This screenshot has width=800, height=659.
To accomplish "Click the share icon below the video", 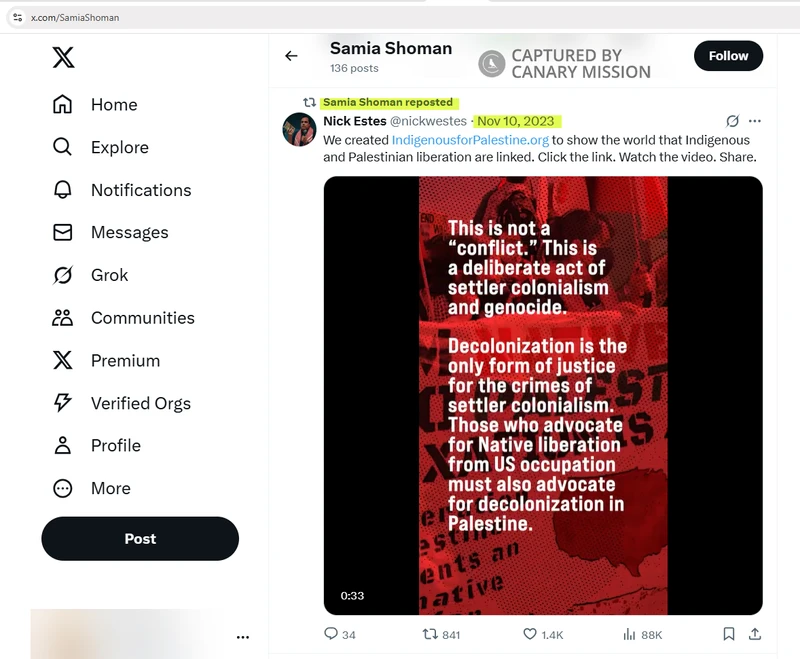I will (x=755, y=634).
